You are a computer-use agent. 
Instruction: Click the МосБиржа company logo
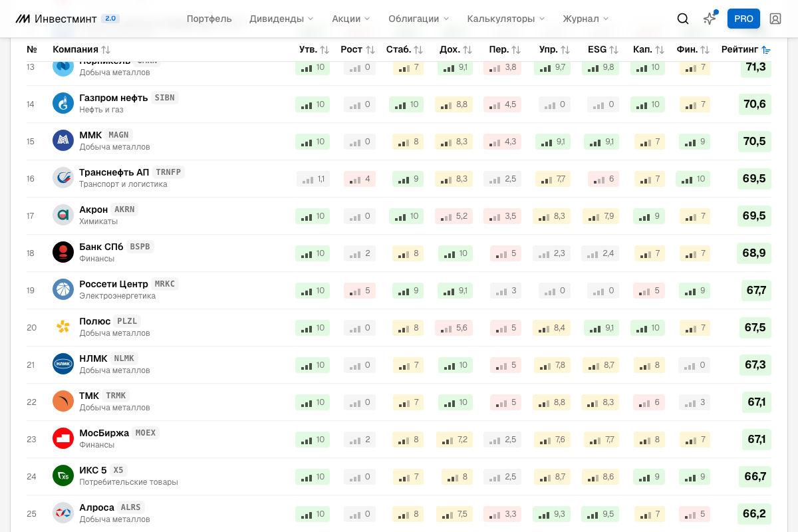pos(63,438)
